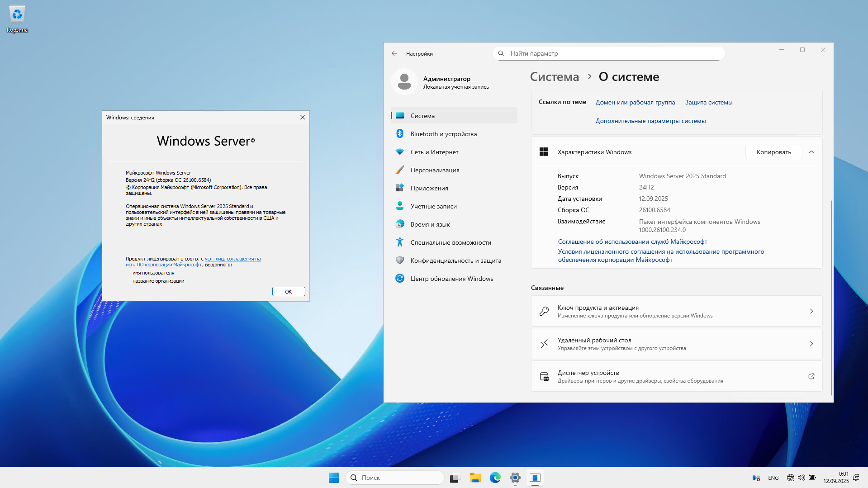Click the ENG language indicator
Viewport: 868px width, 488px height.
click(x=773, y=478)
